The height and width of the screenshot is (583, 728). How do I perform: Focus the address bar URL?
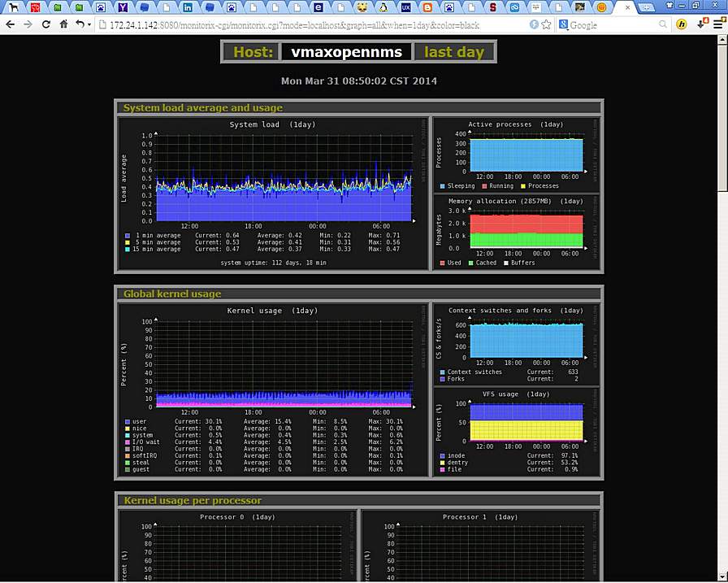294,25
